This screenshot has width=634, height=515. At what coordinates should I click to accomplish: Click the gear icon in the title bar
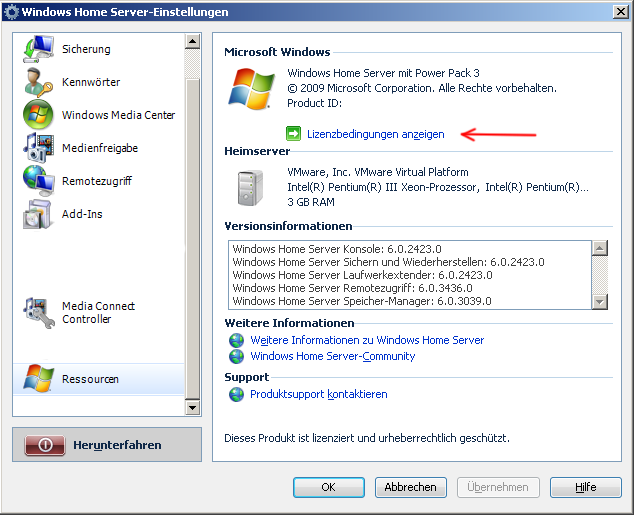(11, 12)
